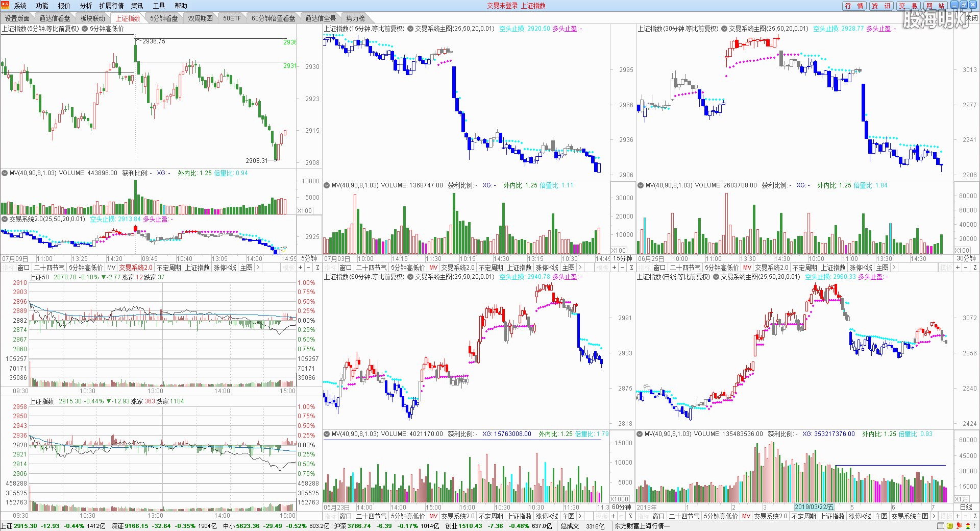Select 交易系统主图 in daily chart toolbar
Viewport: 980px width, 531px height.
(x=910, y=516)
